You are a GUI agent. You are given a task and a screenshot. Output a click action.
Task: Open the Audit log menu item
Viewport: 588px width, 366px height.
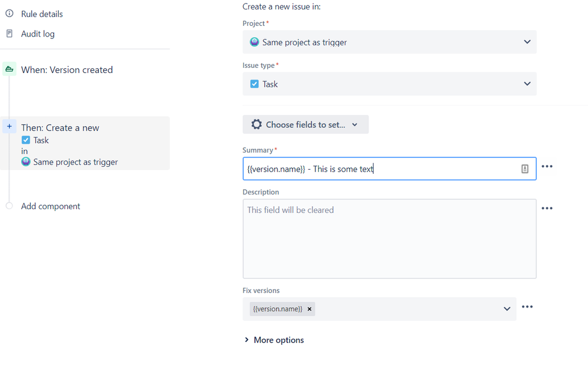click(x=38, y=34)
